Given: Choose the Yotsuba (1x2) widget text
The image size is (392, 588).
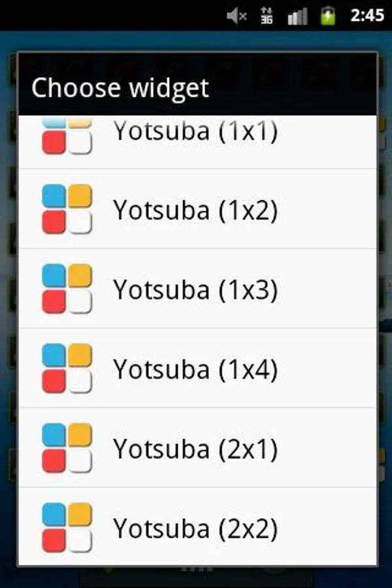Looking at the screenshot, I should pos(195,210).
